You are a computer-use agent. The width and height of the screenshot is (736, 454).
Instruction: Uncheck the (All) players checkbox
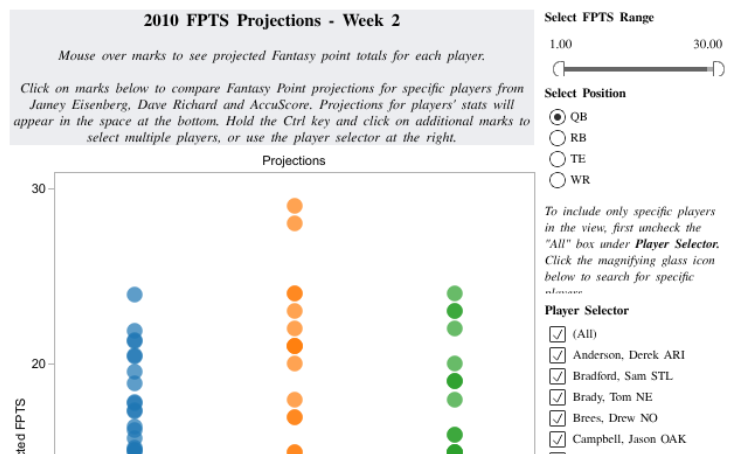(x=557, y=334)
